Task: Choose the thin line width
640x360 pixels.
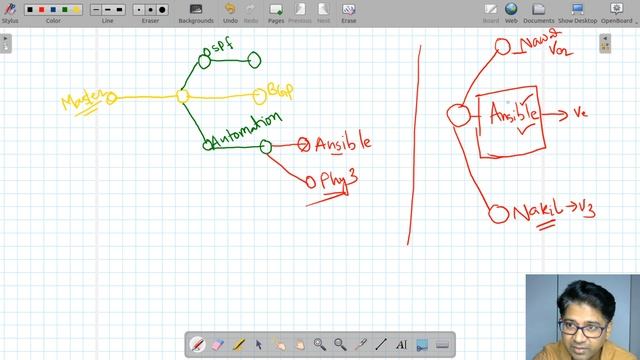Action: (96, 9)
